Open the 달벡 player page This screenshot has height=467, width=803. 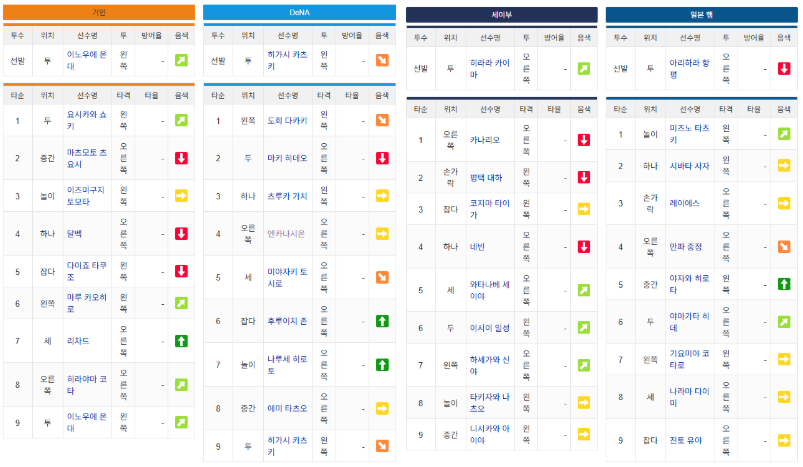(74, 234)
